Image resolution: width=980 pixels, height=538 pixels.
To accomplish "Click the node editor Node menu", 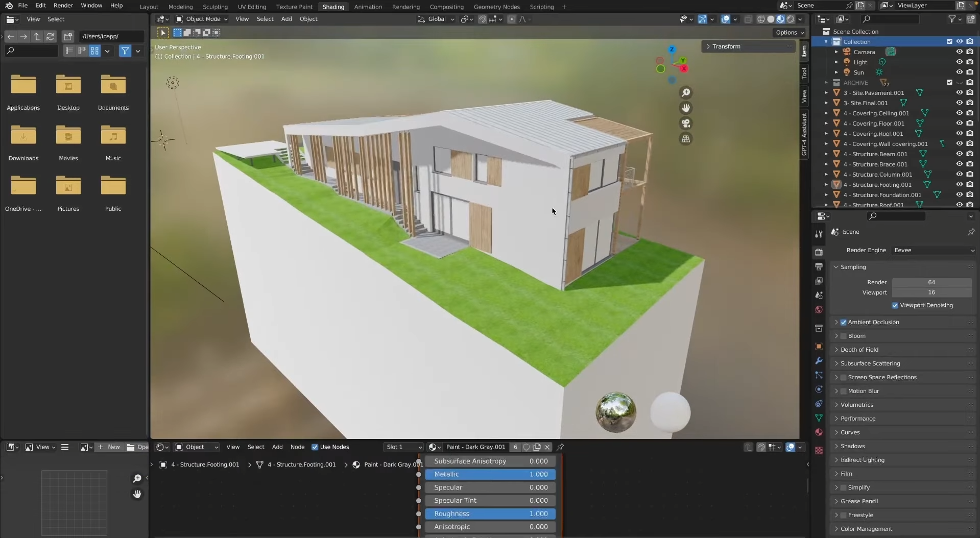I will pyautogui.click(x=297, y=447).
